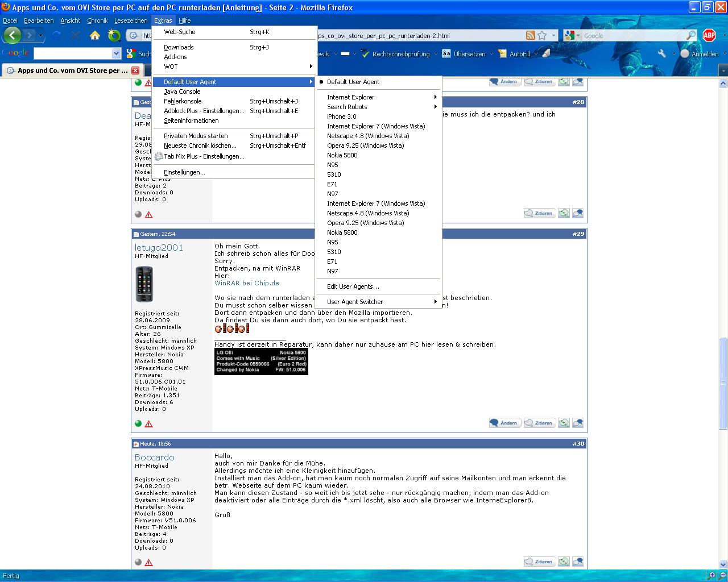
Task: Click the Zitieren button in post #30
Action: pos(539,562)
